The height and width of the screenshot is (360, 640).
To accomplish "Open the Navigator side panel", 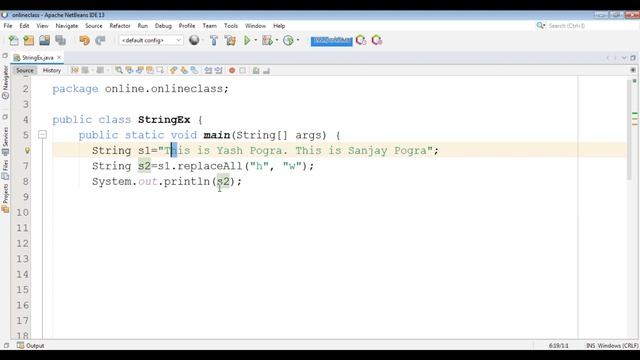I will [5, 82].
